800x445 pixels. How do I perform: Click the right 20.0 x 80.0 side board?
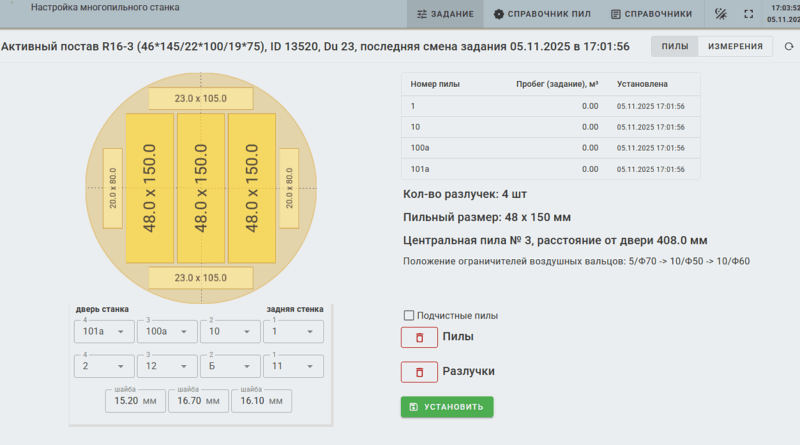click(x=289, y=188)
